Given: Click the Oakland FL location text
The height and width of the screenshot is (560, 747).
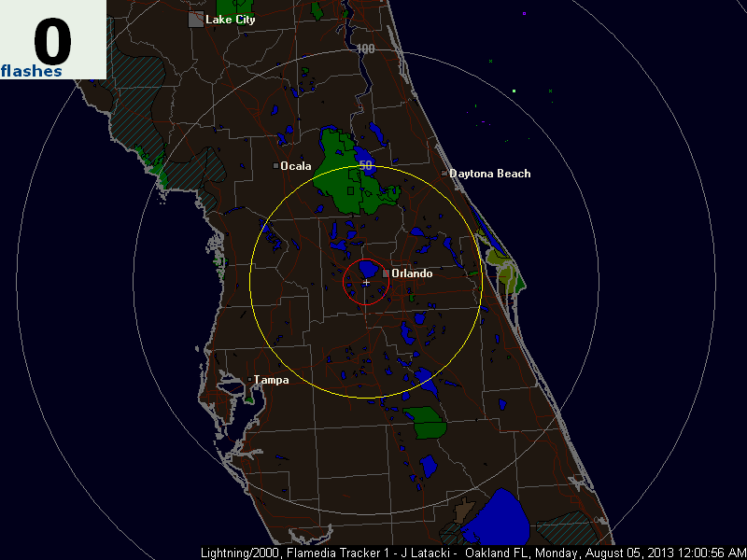Looking at the screenshot, I should pos(499,553).
